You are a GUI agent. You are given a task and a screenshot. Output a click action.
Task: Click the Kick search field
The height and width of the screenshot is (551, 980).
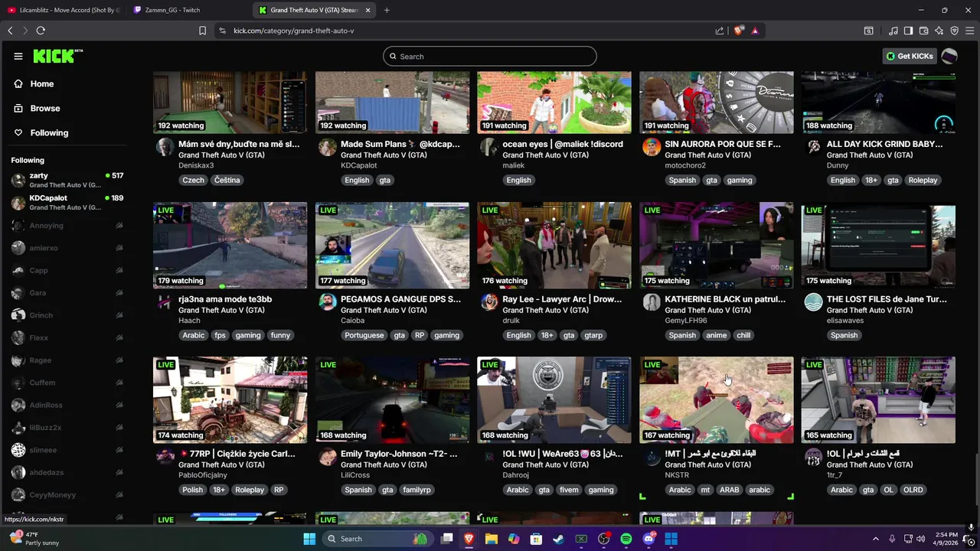[490, 56]
